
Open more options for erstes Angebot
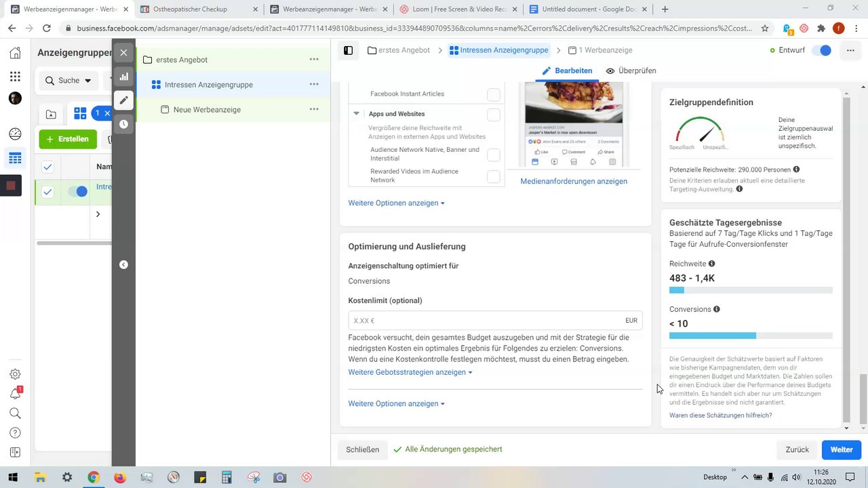click(x=314, y=60)
